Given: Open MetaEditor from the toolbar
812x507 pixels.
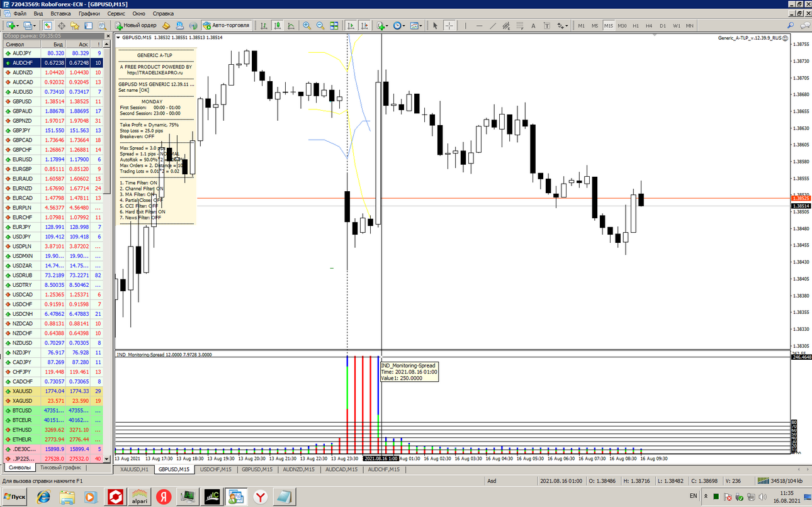Looking at the screenshot, I should [x=166, y=26].
